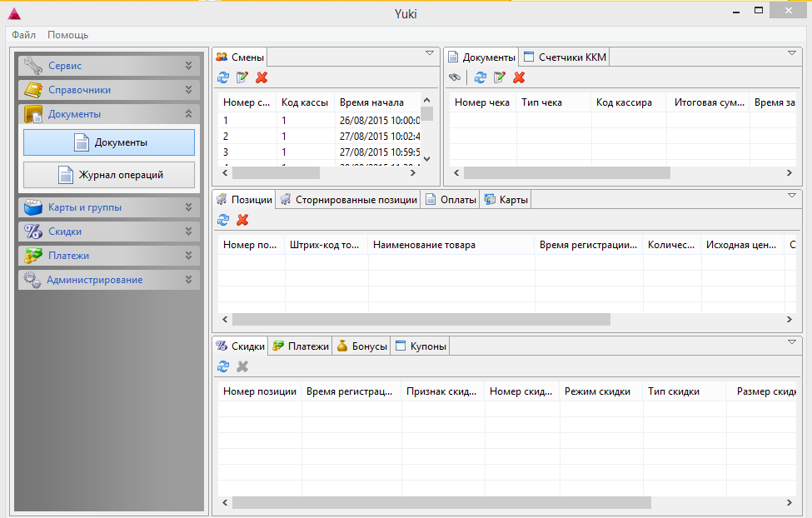The image size is (812, 518).
Task: Click Скидки table horizontal scrollbar left arrow
Action: pos(225,502)
